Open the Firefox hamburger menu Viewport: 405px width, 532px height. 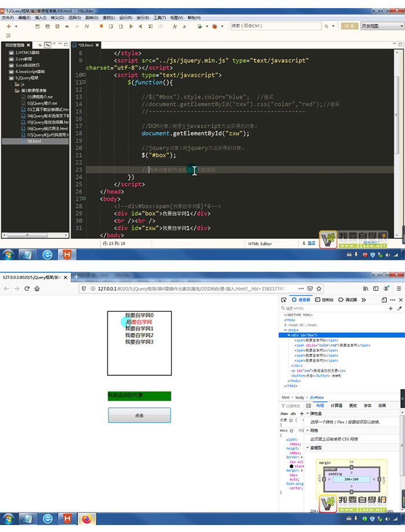(x=399, y=289)
